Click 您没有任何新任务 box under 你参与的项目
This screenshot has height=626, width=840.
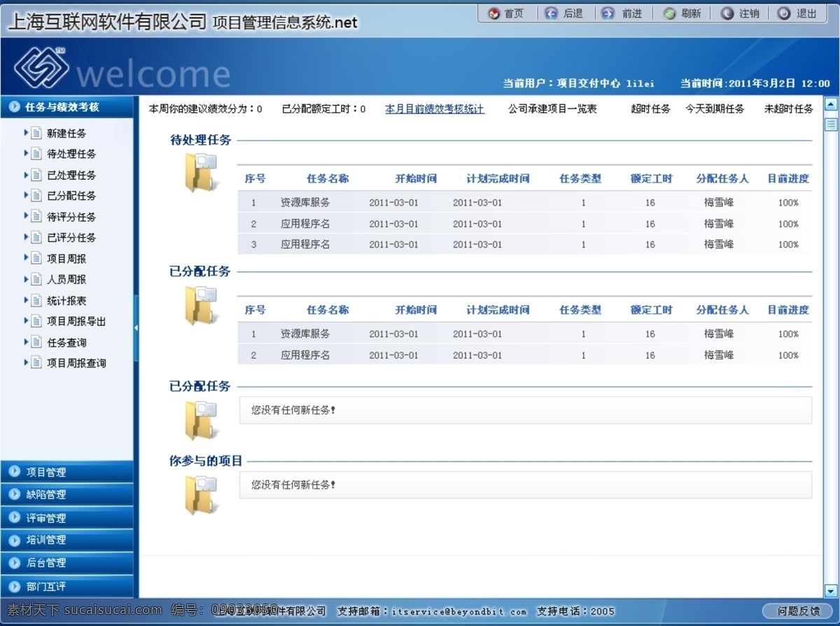point(526,485)
